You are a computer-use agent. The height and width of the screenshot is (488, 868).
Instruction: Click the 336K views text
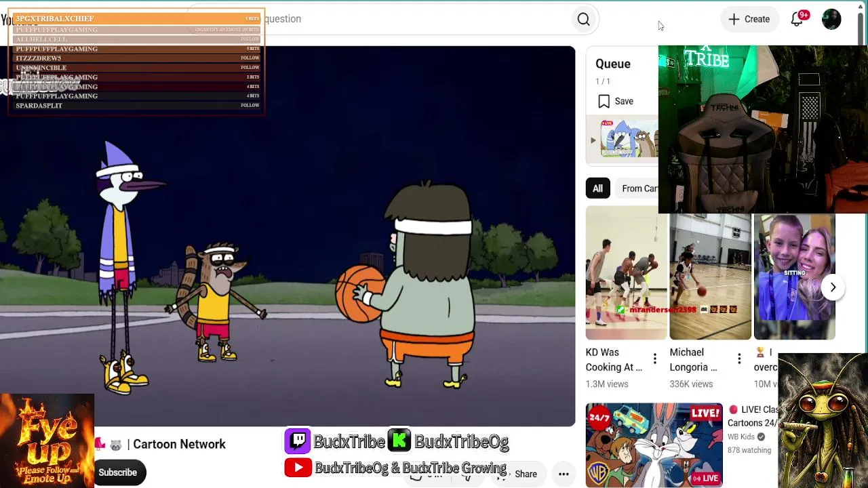point(691,384)
